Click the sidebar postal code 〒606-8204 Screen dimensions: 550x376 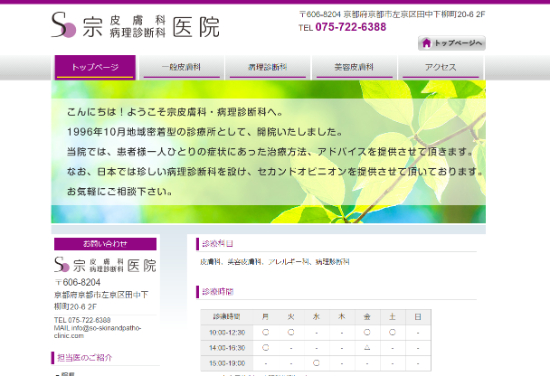[78, 282]
